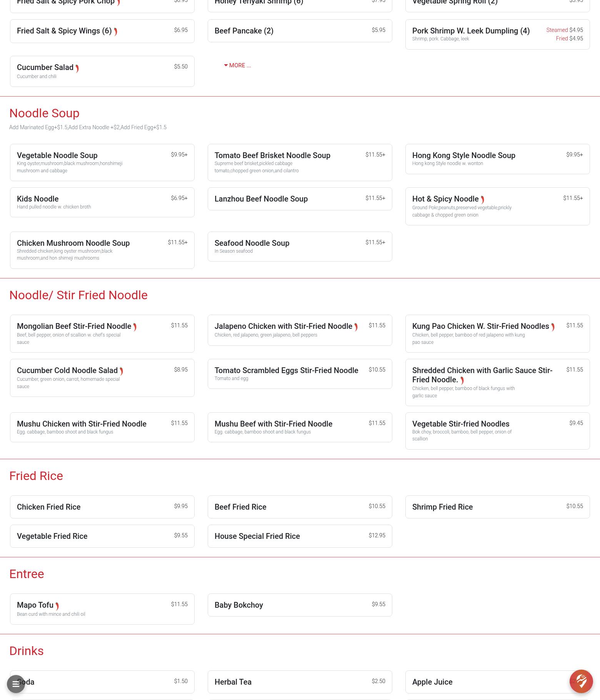Click spicy icon on Mongolian Beef Stir-Fried Noodle
Image resolution: width=600 pixels, height=700 pixels.
point(135,327)
